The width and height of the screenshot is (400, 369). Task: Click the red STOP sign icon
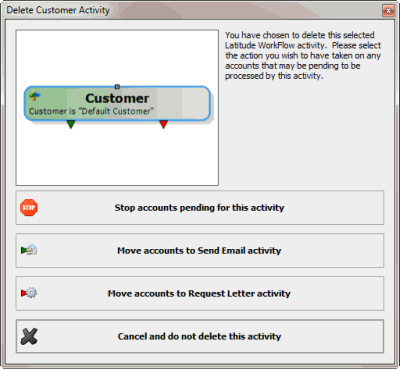pos(29,208)
